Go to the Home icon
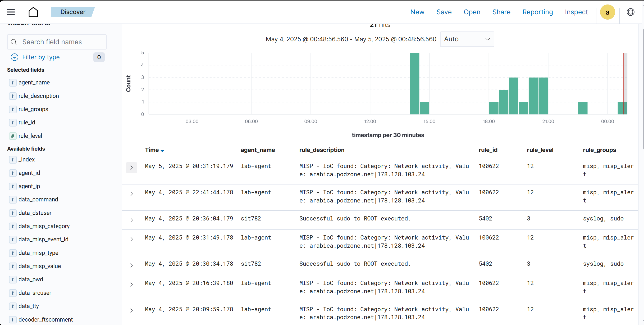 click(33, 12)
